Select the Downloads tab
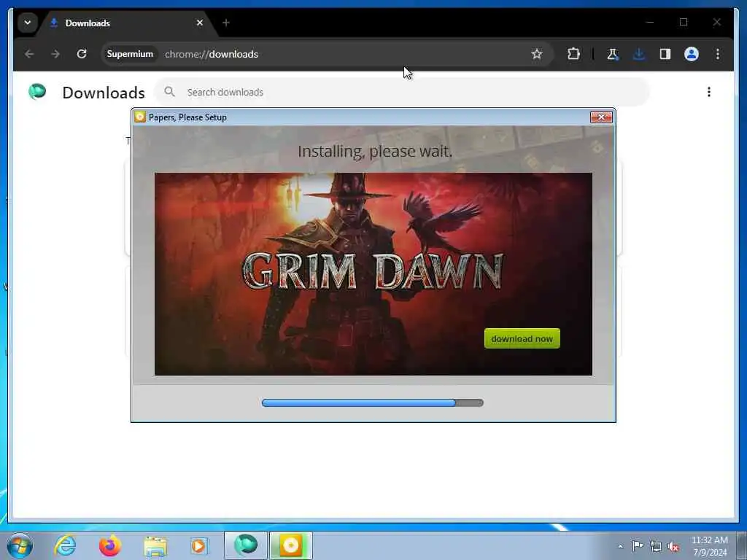Image resolution: width=747 pixels, height=560 pixels. click(126, 23)
